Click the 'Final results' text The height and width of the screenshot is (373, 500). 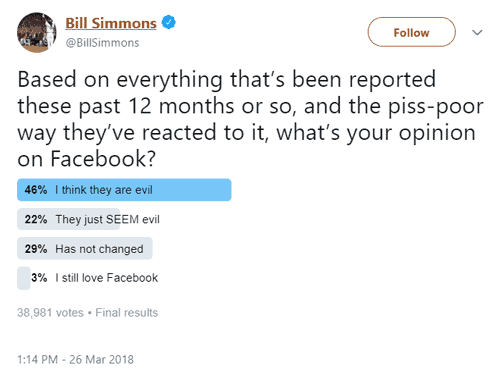click(127, 313)
